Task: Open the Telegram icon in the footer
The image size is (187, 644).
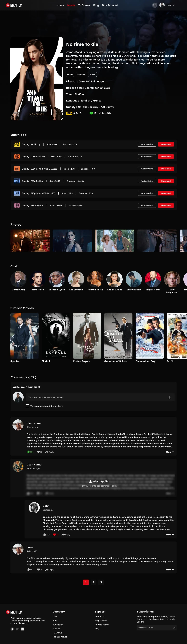Action: point(12,629)
